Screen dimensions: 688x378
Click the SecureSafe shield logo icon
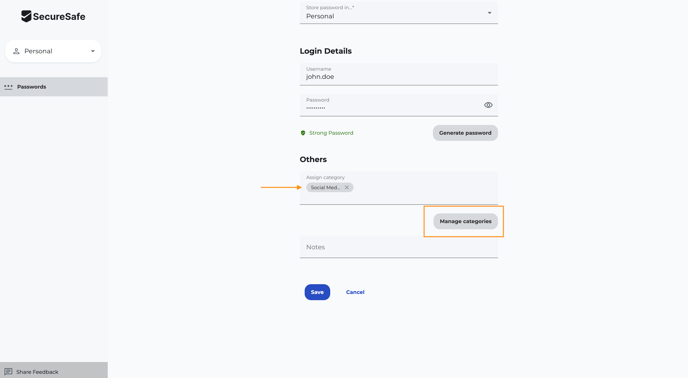pyautogui.click(x=26, y=16)
